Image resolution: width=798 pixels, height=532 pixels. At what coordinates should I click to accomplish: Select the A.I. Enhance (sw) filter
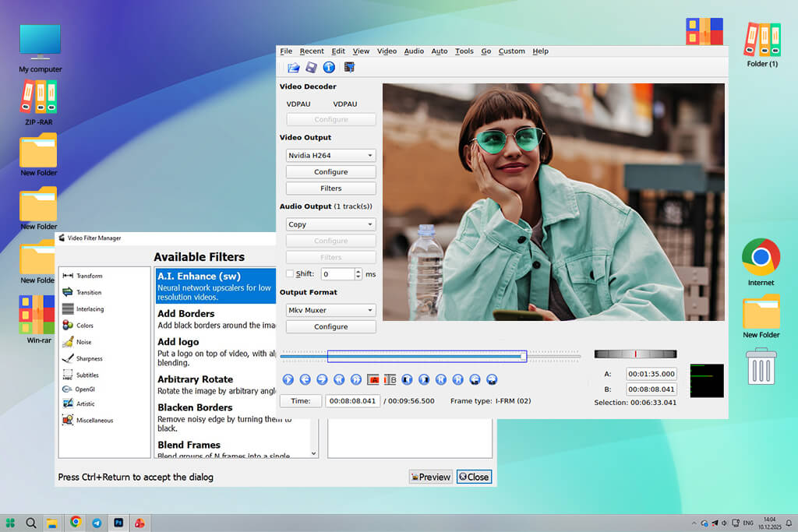coord(216,286)
